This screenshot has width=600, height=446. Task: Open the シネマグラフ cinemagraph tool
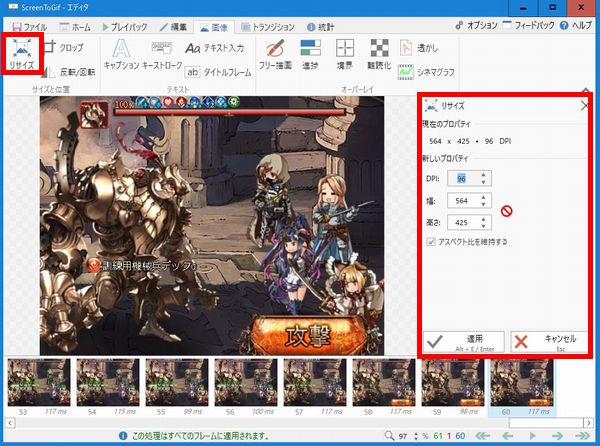(x=426, y=72)
